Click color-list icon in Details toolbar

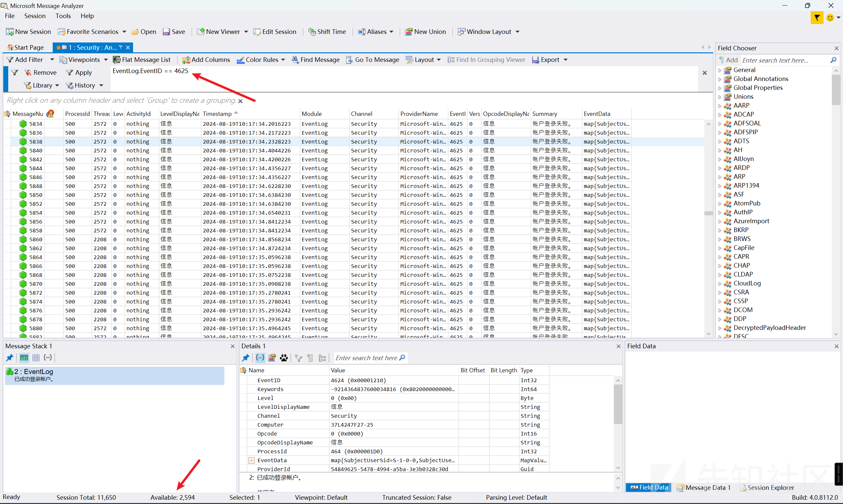pos(272,358)
